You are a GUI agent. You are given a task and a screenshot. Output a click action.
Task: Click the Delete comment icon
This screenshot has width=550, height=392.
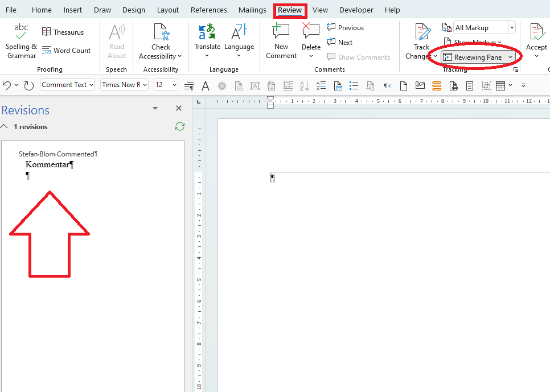pos(311,31)
